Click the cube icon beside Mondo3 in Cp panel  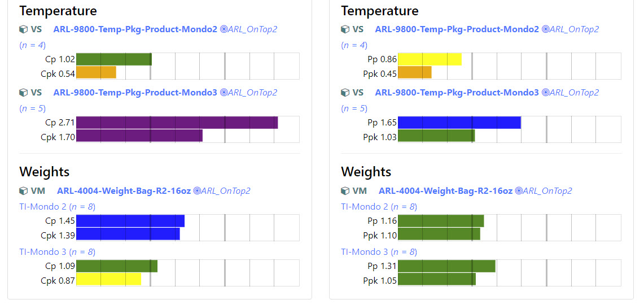click(x=23, y=93)
